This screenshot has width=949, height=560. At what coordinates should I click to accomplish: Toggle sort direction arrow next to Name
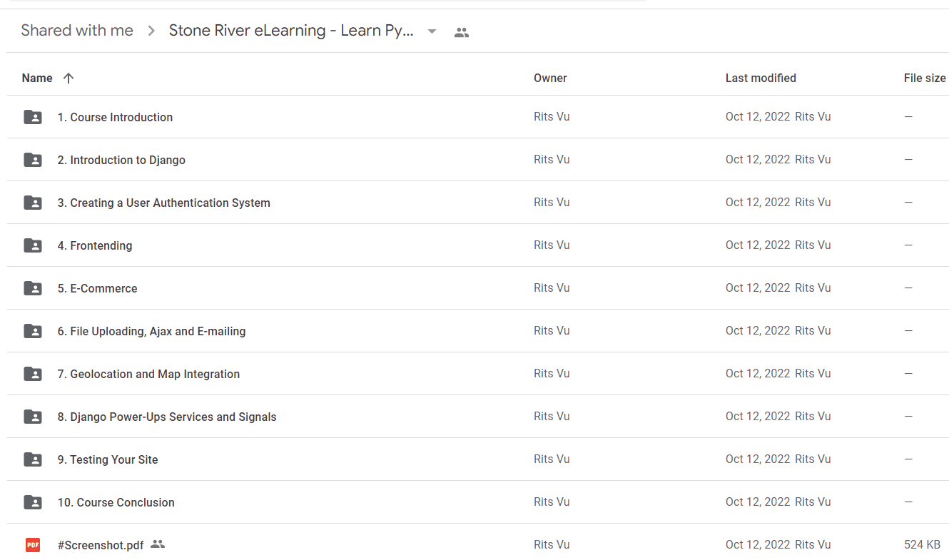[68, 78]
